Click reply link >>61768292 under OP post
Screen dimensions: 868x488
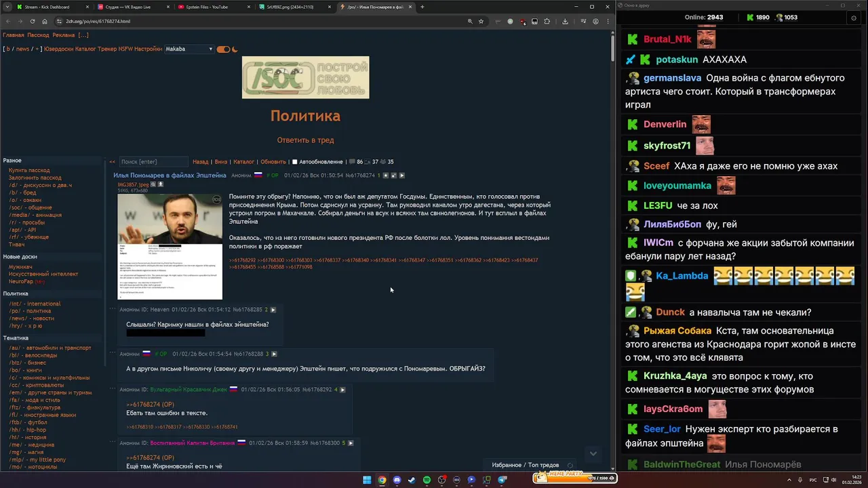coord(242,260)
